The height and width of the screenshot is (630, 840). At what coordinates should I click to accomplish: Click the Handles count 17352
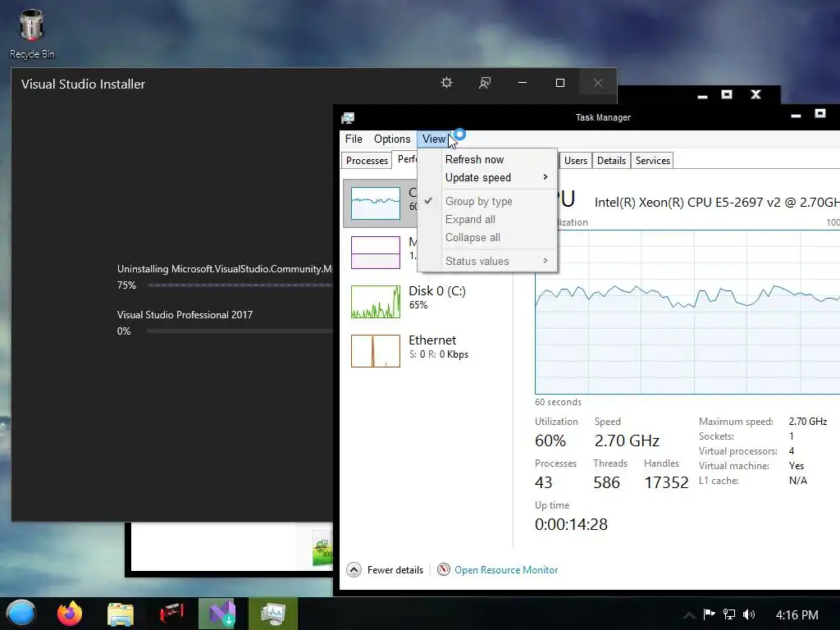(x=666, y=482)
